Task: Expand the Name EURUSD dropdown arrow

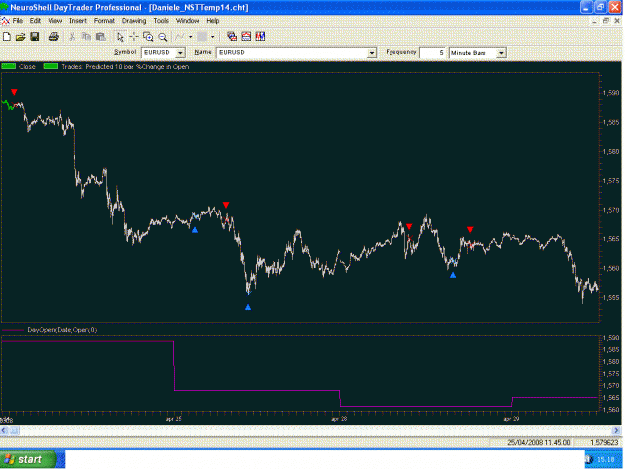Action: [x=372, y=53]
